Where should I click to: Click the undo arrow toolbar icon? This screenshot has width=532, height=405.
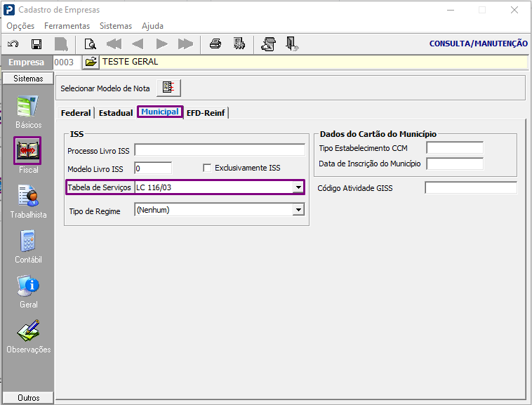point(13,44)
